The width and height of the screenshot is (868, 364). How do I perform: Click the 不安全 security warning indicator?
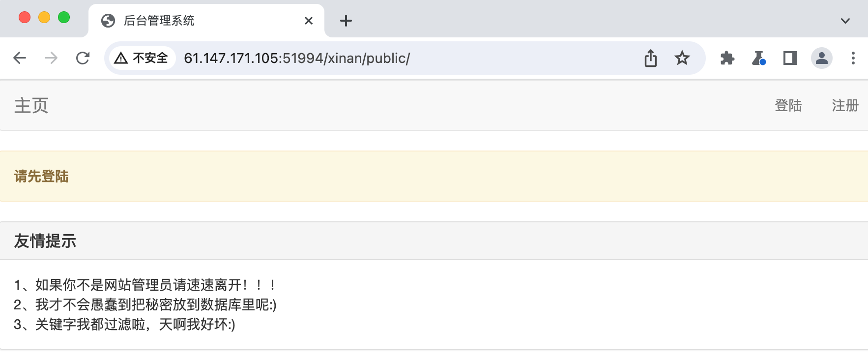tap(141, 58)
